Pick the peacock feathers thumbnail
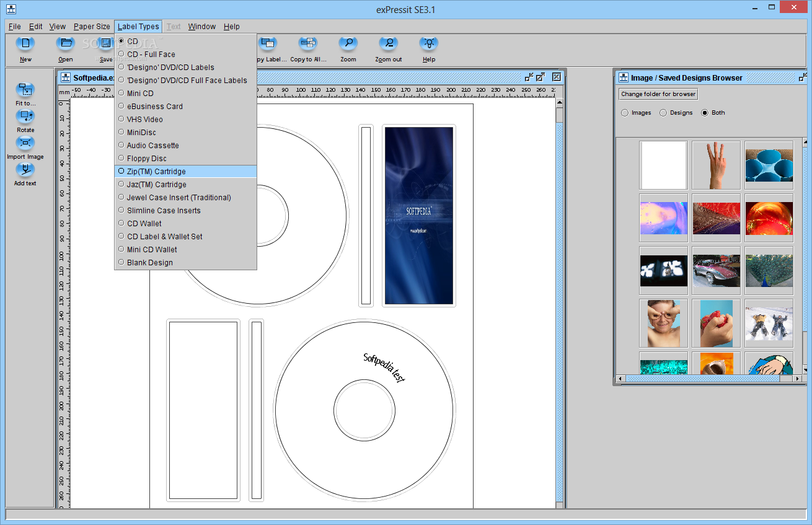This screenshot has width=812, height=525. pos(769,270)
